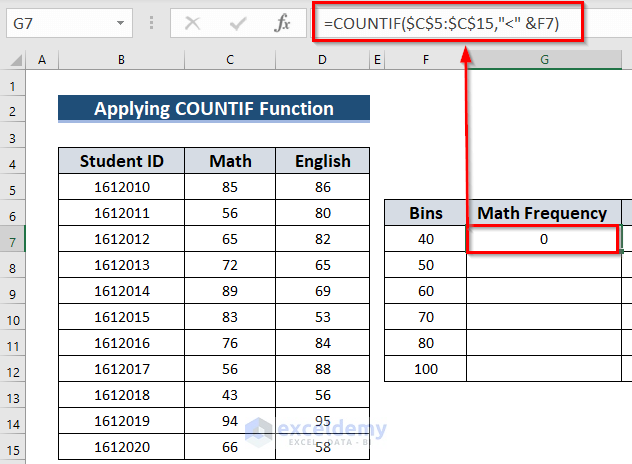Image resolution: width=632 pixels, height=464 pixels.
Task: Select cell with Student ID 1612011
Action: (121, 213)
